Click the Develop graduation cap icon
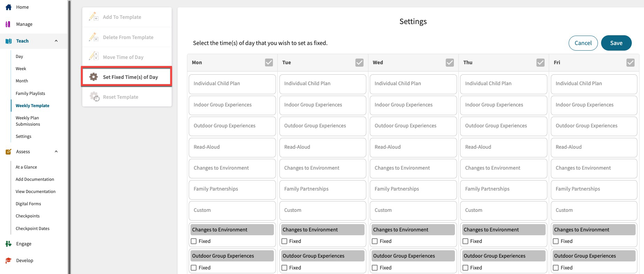This screenshot has width=644, height=274. [8, 260]
